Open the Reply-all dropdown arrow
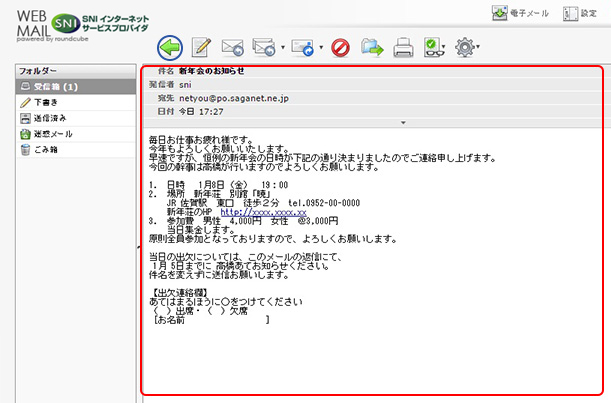 point(284,47)
